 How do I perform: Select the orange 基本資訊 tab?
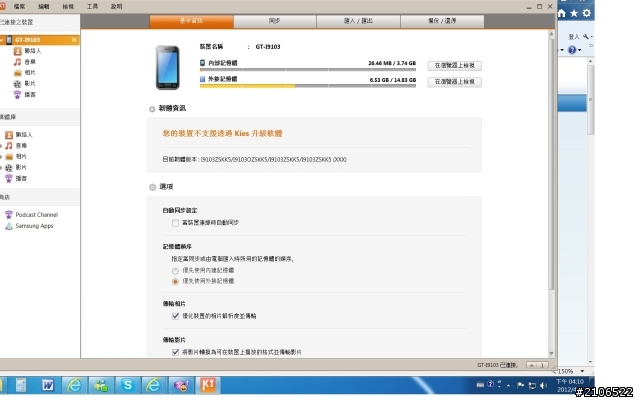(191, 21)
